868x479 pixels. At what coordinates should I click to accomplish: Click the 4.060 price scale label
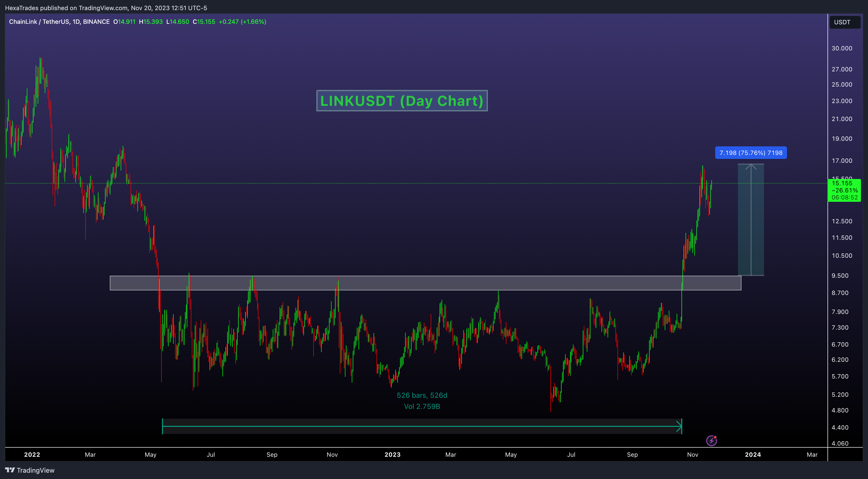point(840,443)
